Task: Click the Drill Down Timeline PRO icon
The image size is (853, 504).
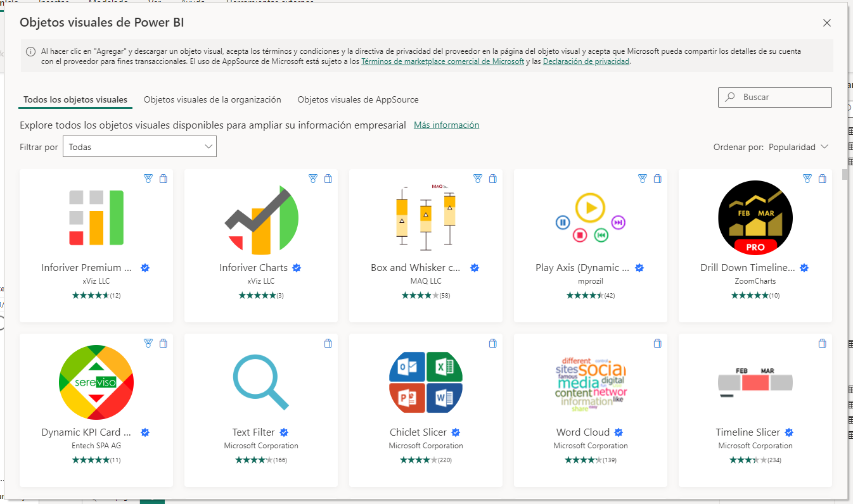Action: [755, 217]
